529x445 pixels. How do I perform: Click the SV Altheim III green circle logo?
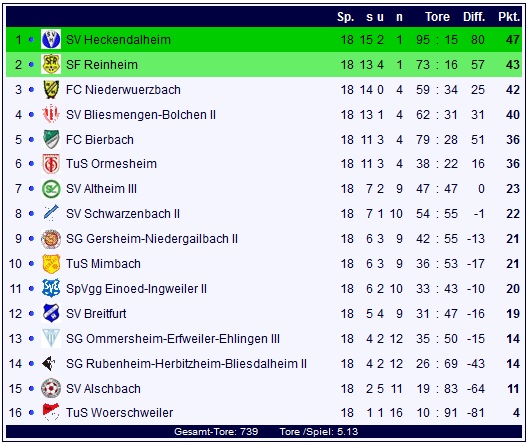(x=51, y=189)
